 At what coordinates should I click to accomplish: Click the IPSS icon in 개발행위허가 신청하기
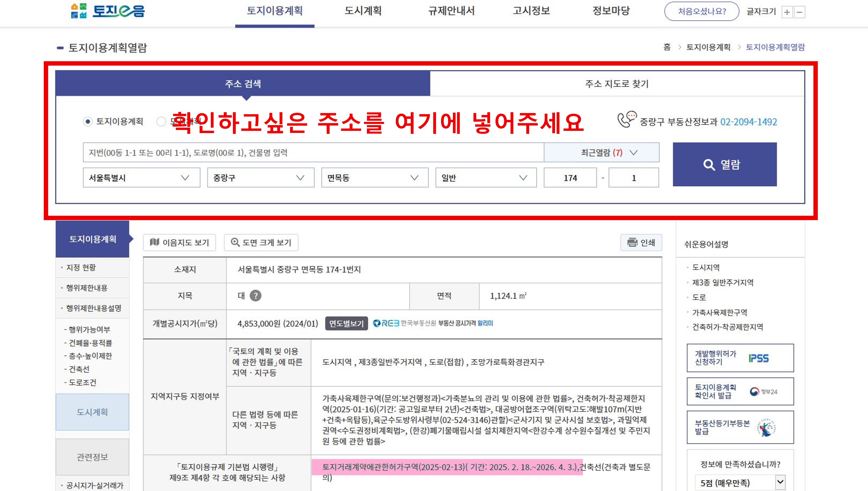(x=759, y=358)
